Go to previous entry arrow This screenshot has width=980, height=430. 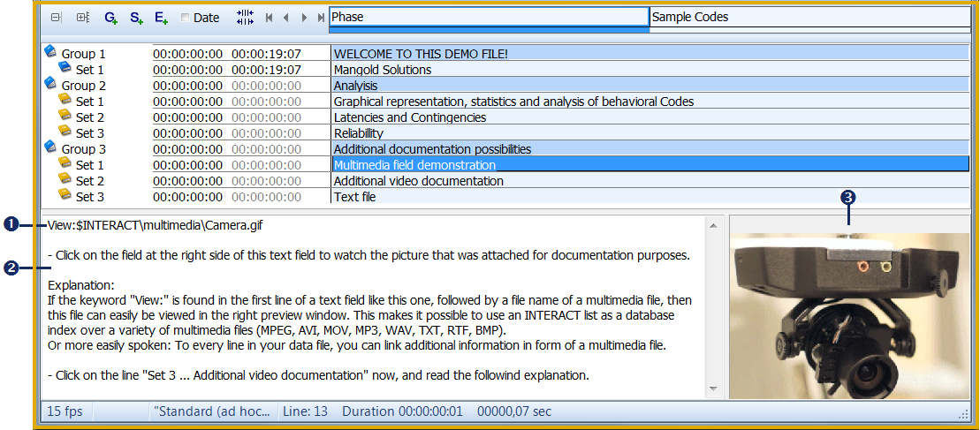point(286,18)
